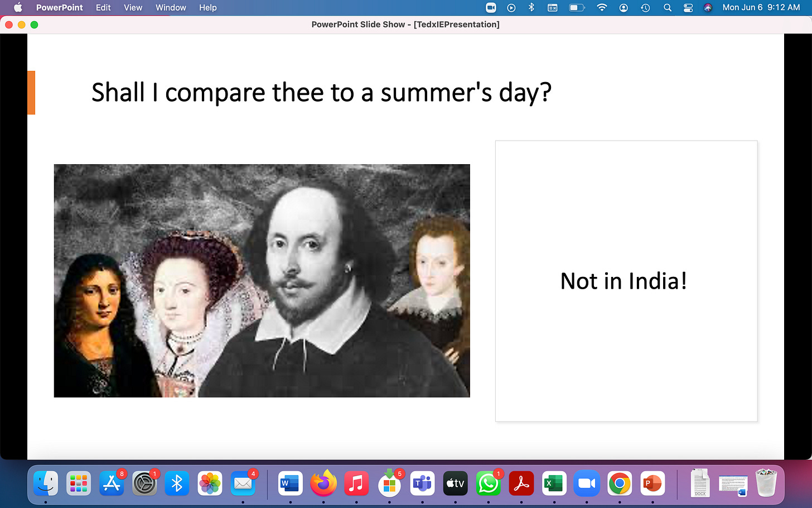Screen dimensions: 812x508
Task: Open Finder from the Dock
Action: click(x=46, y=483)
